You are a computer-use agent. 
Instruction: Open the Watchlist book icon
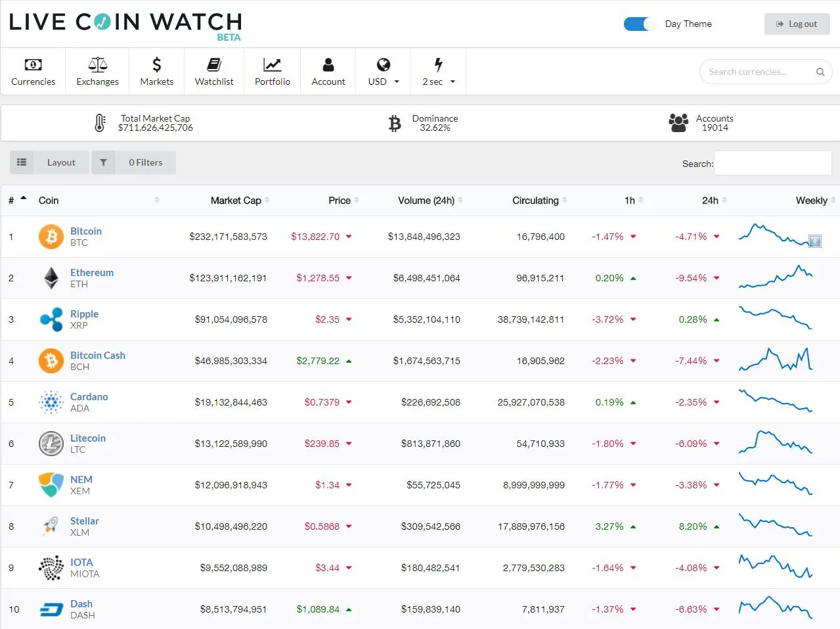click(x=214, y=64)
